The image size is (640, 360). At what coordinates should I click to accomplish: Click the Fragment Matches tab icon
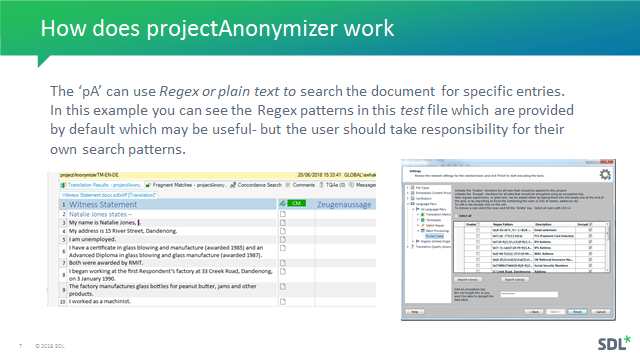149,185
